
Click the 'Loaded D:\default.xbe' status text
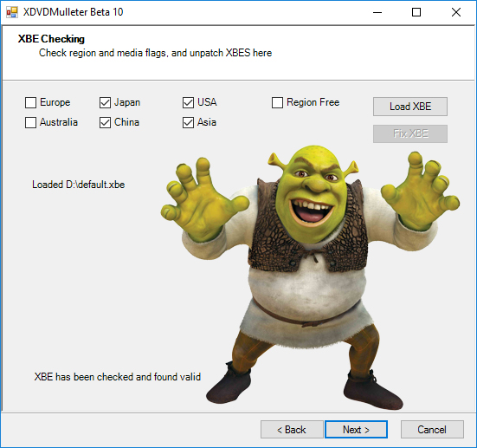79,185
